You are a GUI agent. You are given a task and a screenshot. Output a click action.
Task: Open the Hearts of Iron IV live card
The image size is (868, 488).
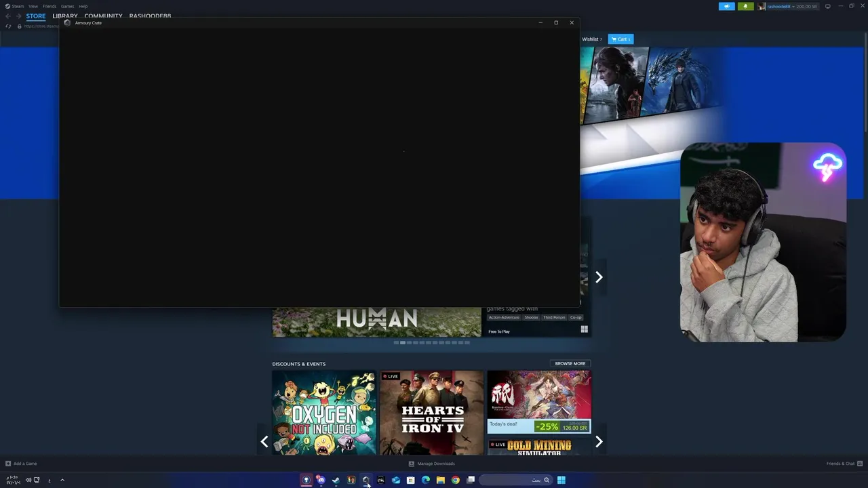pyautogui.click(x=431, y=412)
